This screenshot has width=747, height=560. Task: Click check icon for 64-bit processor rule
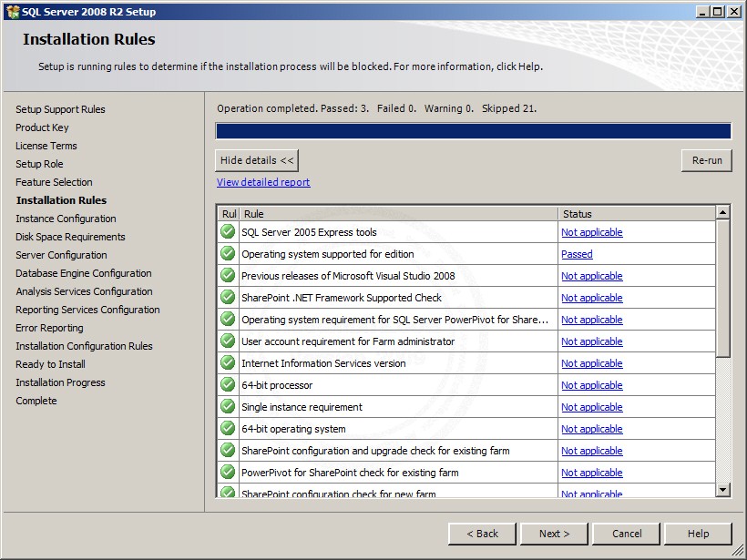[228, 385]
